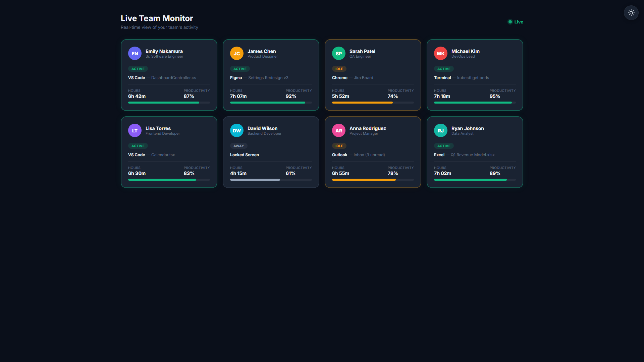Click the ACTIVE badge on Emily Nakamura's card

[138, 69]
